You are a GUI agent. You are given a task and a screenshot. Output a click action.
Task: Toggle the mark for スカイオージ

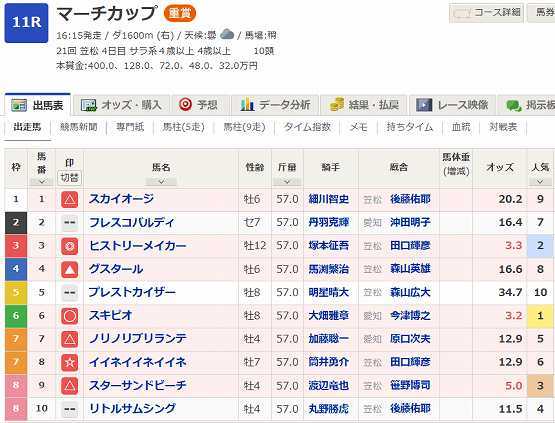pyautogui.click(x=70, y=200)
